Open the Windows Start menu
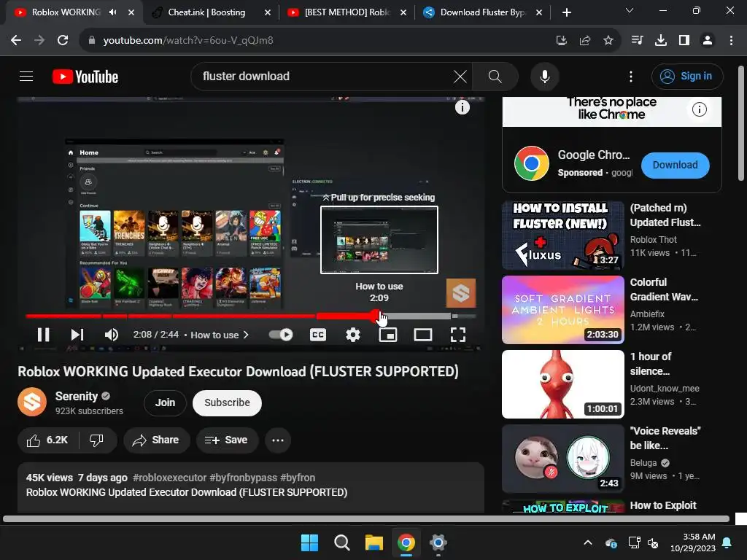 [309, 542]
